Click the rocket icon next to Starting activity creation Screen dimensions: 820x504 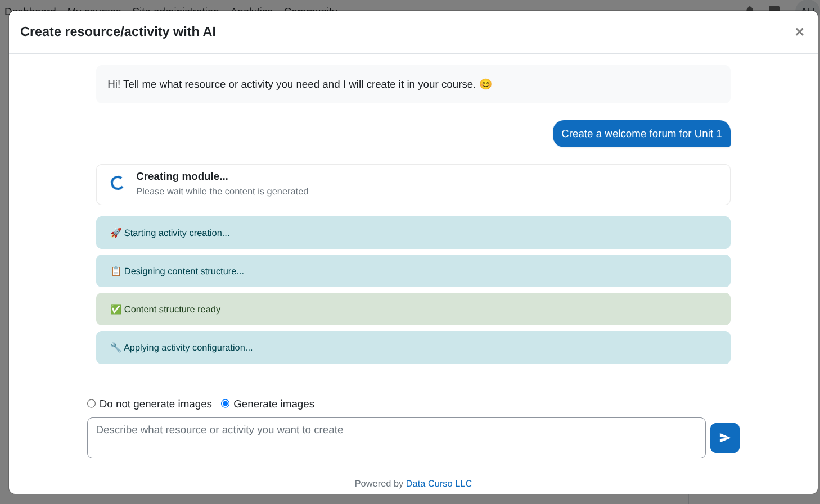coord(115,232)
